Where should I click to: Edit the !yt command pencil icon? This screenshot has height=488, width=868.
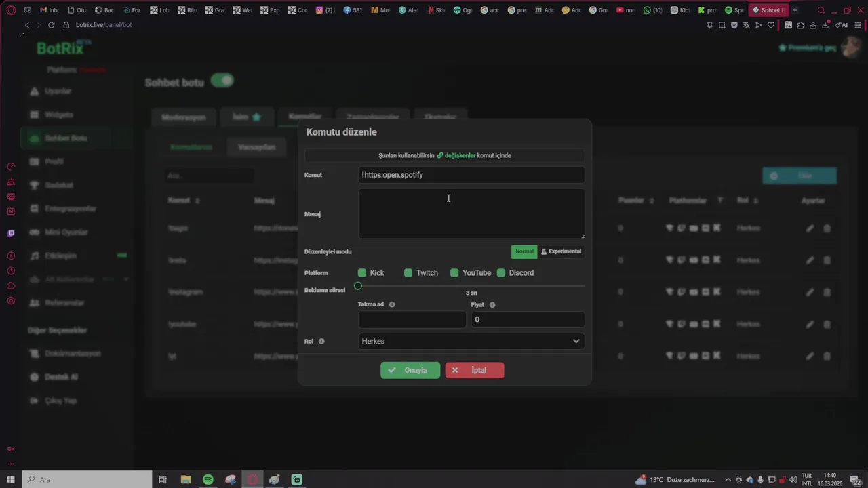(810, 356)
